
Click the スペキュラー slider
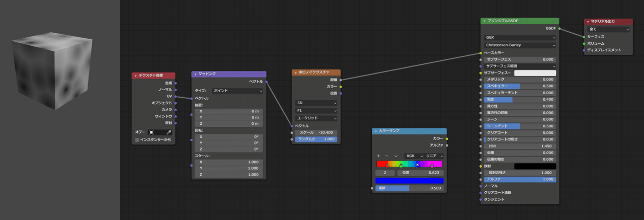point(520,86)
